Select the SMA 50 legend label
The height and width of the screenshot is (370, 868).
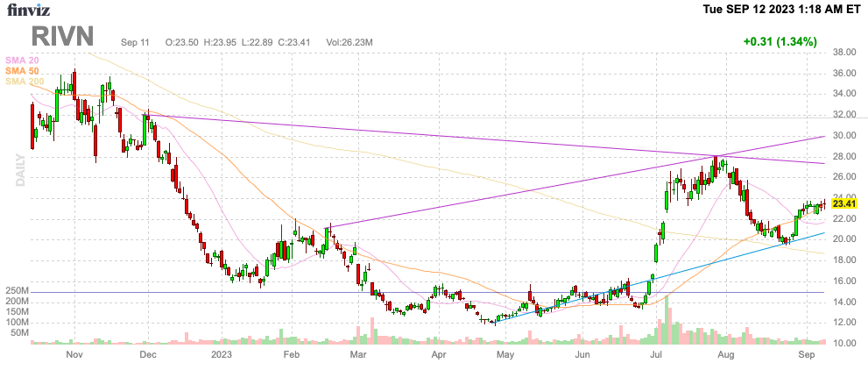click(x=22, y=70)
